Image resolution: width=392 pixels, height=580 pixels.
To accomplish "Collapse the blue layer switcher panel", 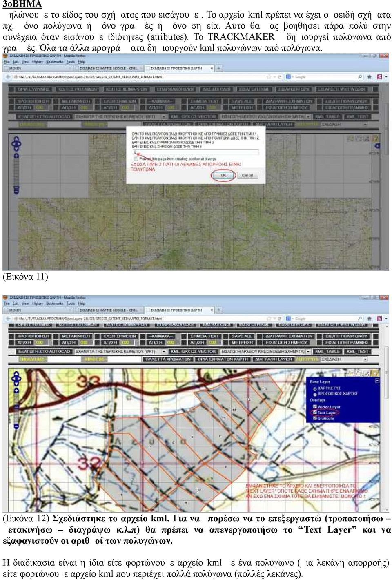I will pyautogui.click(x=377, y=381).
